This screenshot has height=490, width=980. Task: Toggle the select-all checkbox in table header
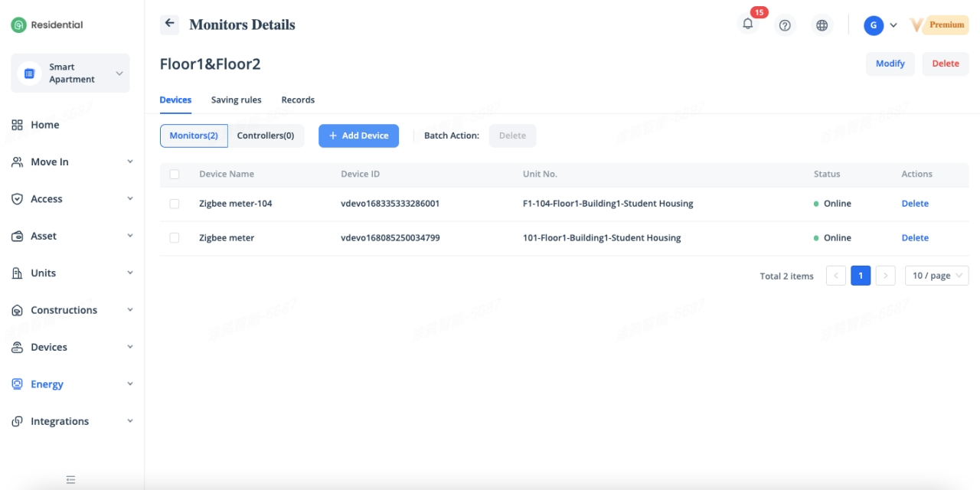[x=175, y=175]
